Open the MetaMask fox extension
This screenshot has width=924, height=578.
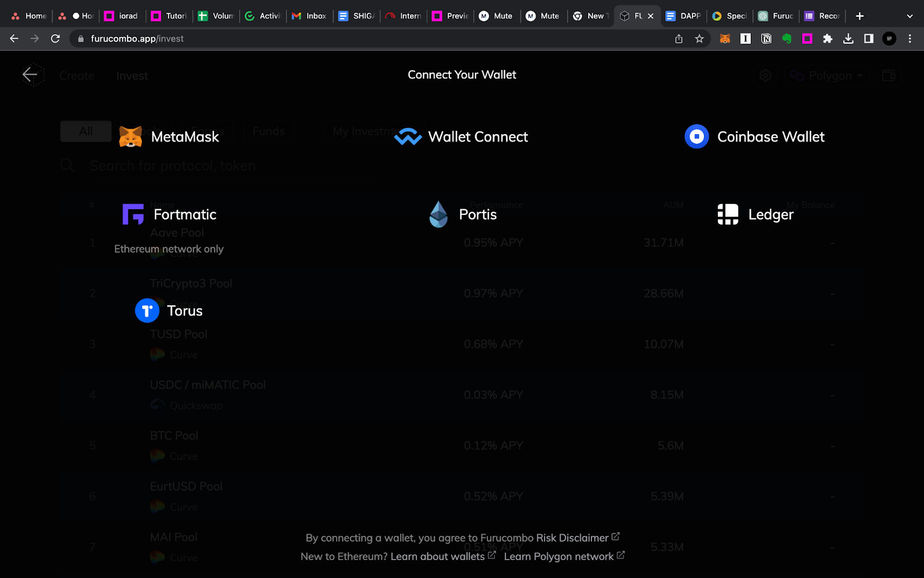click(725, 39)
